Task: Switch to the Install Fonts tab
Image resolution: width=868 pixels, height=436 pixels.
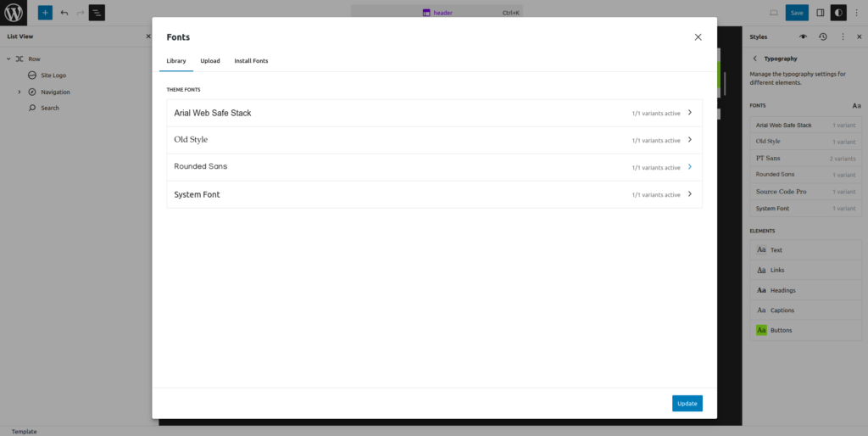Action: click(251, 61)
